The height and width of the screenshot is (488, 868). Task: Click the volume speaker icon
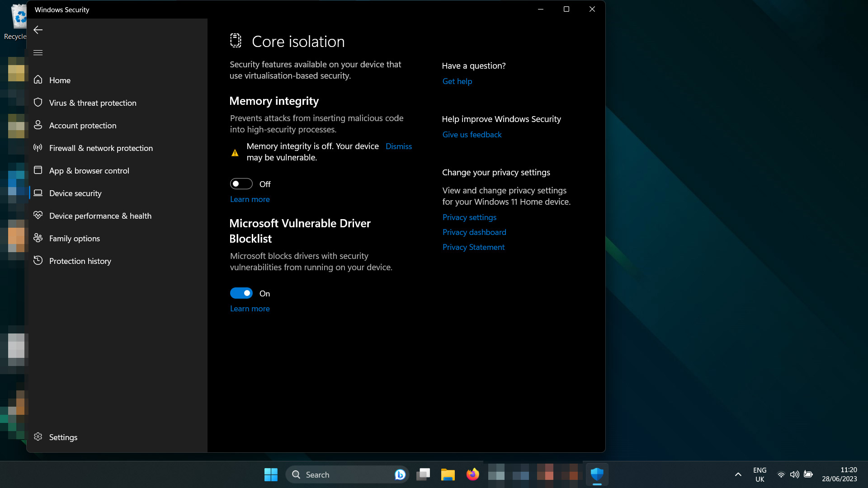pyautogui.click(x=794, y=474)
